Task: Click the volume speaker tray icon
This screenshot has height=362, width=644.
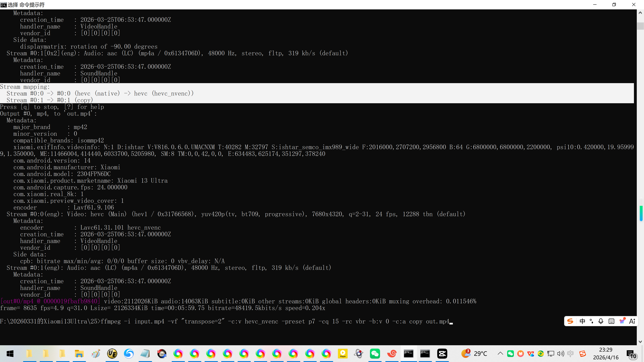Action: [x=561, y=353]
